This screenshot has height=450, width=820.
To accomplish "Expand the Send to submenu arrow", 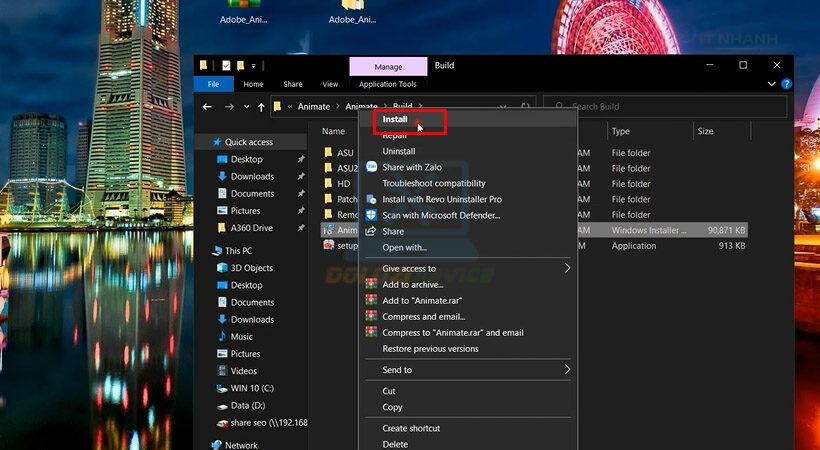I will [x=567, y=369].
